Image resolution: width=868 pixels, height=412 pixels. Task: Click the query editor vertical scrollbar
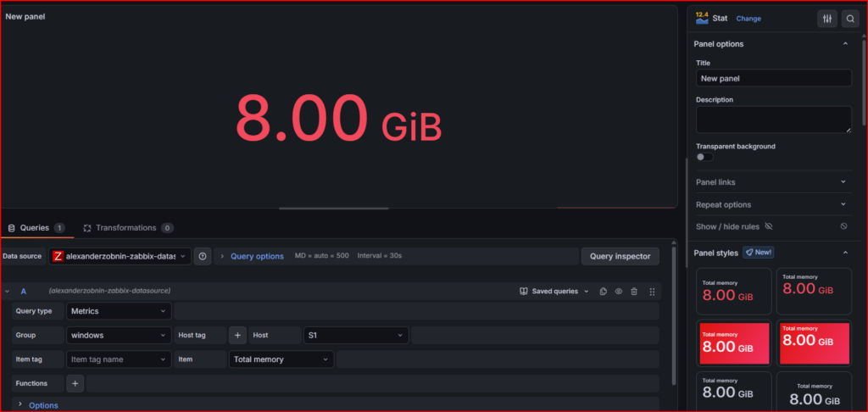pos(674,315)
